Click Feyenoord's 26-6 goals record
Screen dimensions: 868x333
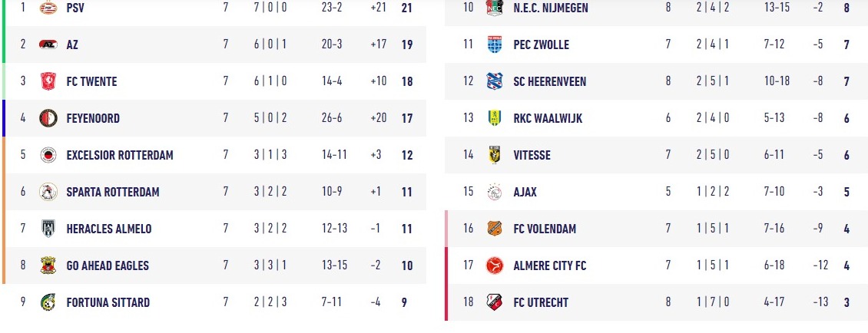tap(332, 118)
